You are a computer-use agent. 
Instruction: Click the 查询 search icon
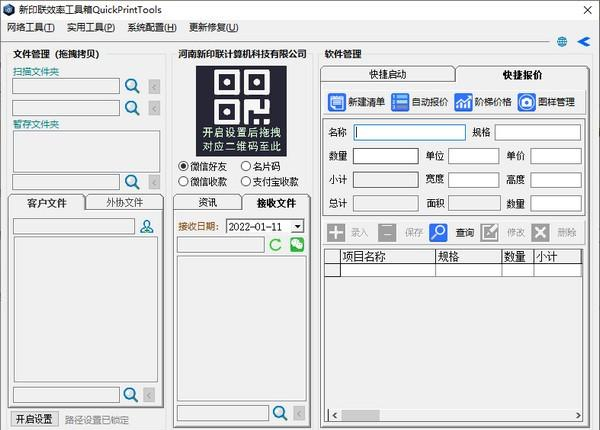[x=438, y=233]
